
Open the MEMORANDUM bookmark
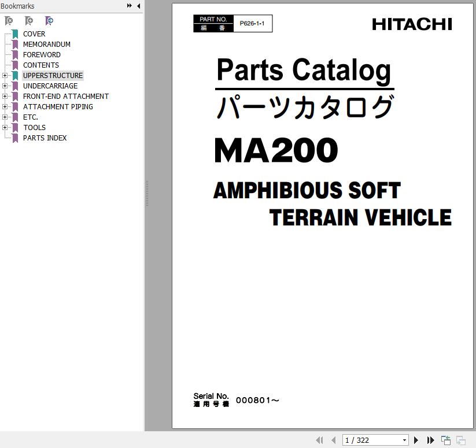click(47, 45)
